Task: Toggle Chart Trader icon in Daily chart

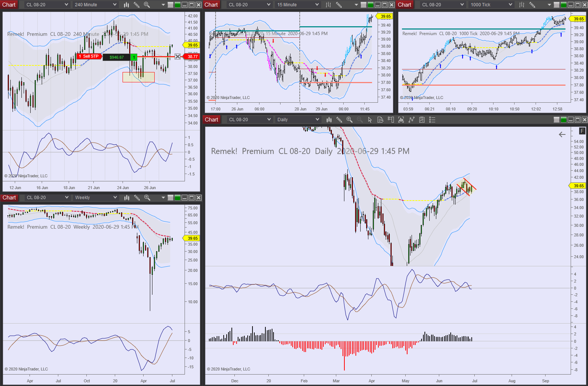Action: click(391, 120)
